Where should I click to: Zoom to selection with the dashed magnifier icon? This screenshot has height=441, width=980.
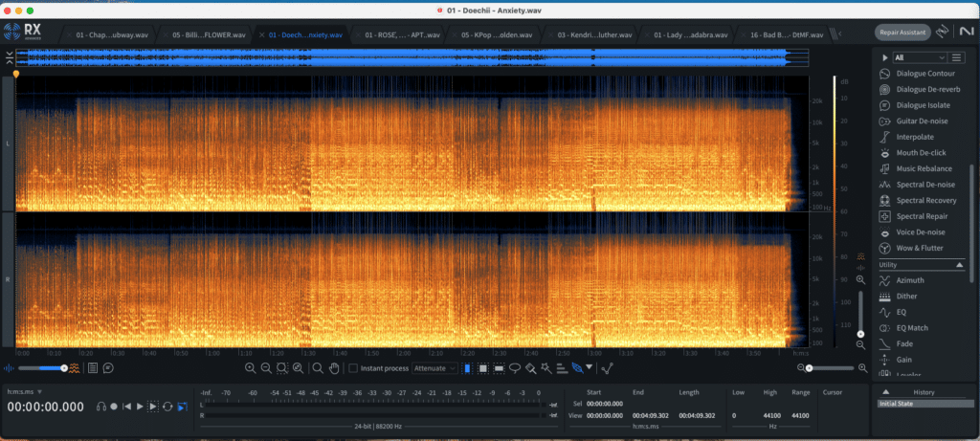[x=282, y=368]
